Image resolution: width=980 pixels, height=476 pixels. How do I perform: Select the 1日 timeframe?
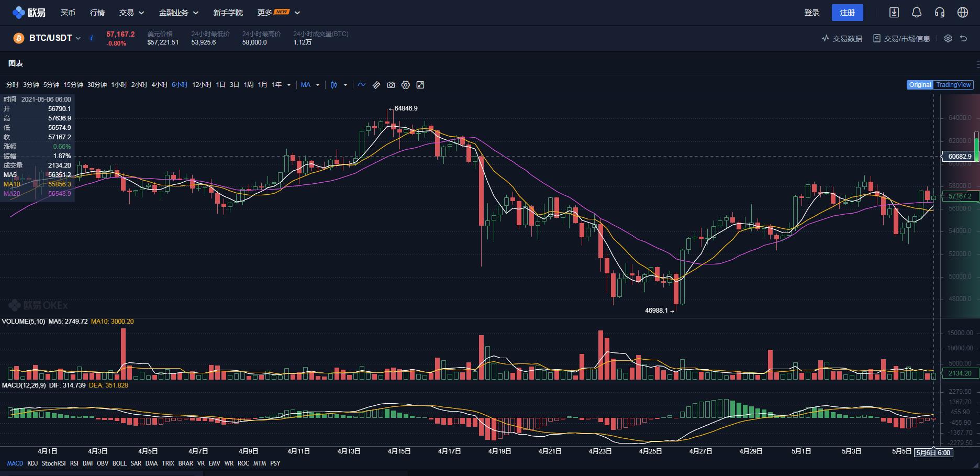220,85
